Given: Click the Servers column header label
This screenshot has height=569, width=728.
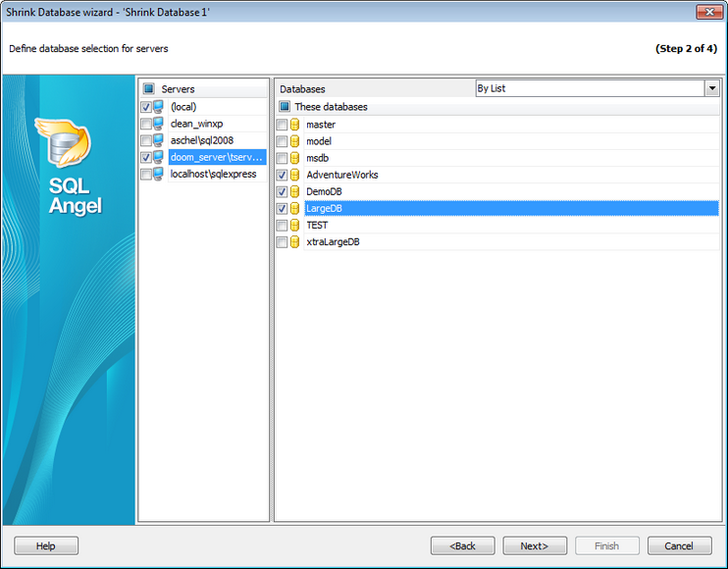Looking at the screenshot, I should tap(178, 88).
